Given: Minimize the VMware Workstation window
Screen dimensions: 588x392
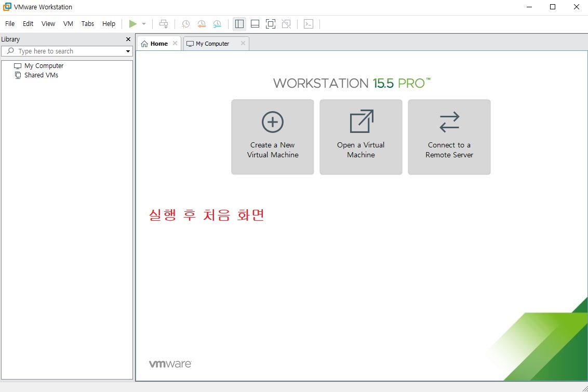Looking at the screenshot, I should (529, 7).
